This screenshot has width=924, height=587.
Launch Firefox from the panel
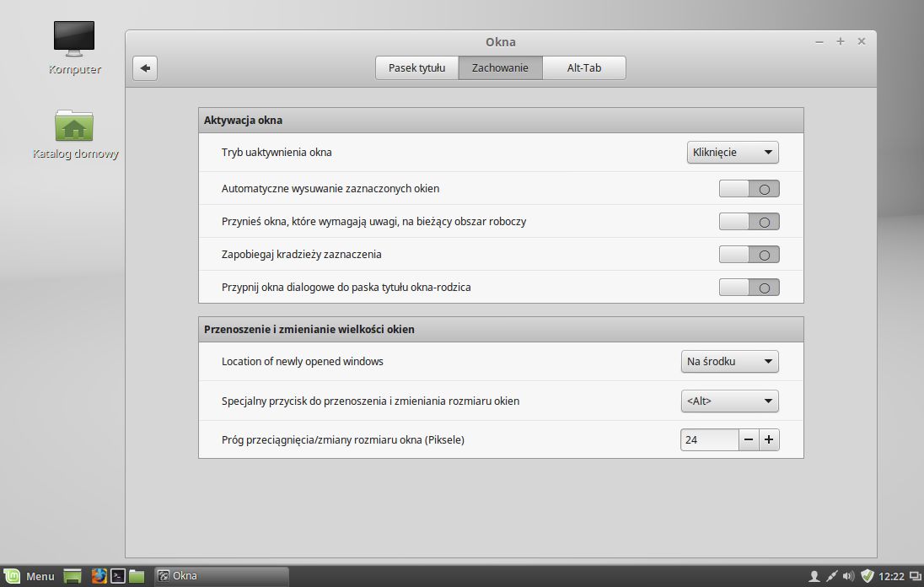pyautogui.click(x=99, y=576)
